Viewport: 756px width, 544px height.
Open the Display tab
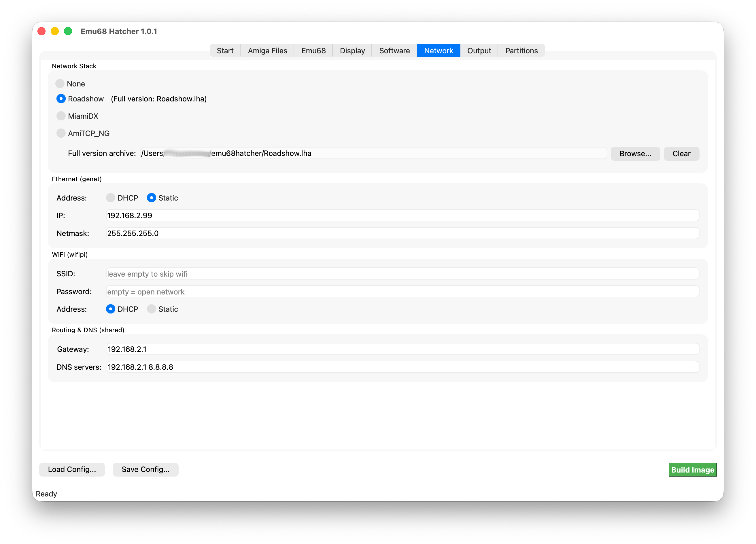coord(352,51)
